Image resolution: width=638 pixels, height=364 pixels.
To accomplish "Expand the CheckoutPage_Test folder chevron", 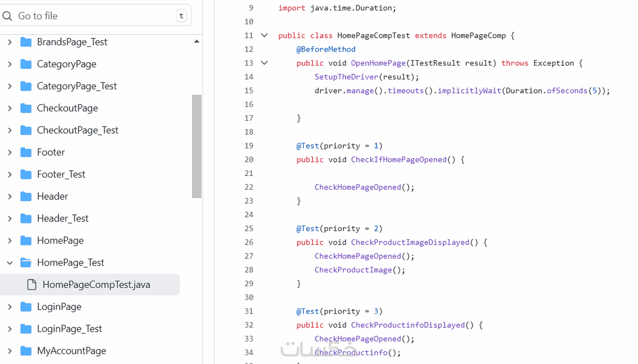I will pos(10,130).
